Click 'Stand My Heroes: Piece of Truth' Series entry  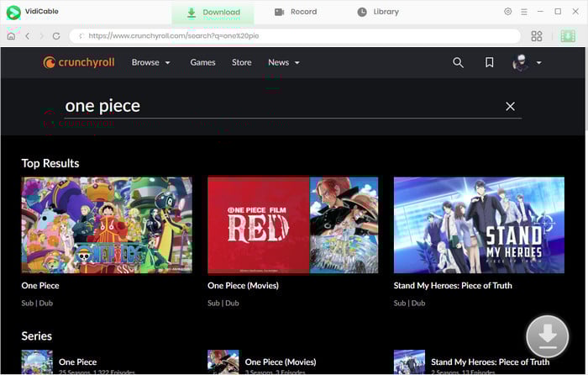click(490, 362)
